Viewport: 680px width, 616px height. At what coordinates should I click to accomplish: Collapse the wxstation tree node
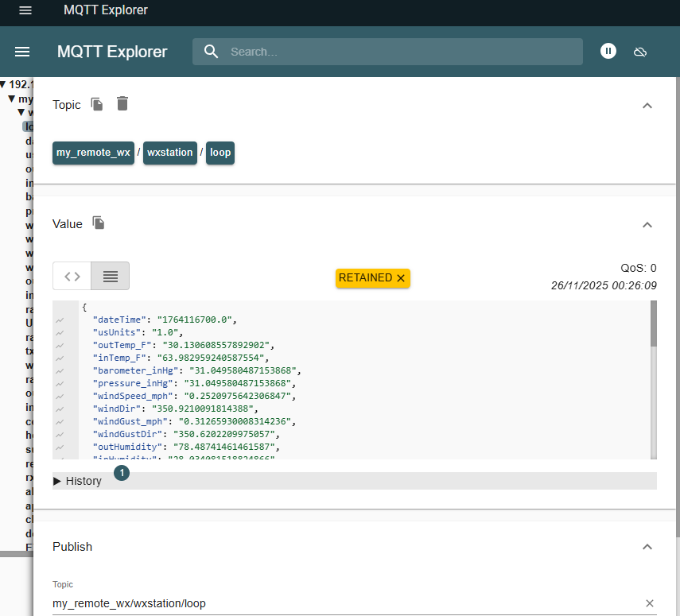click(21, 113)
